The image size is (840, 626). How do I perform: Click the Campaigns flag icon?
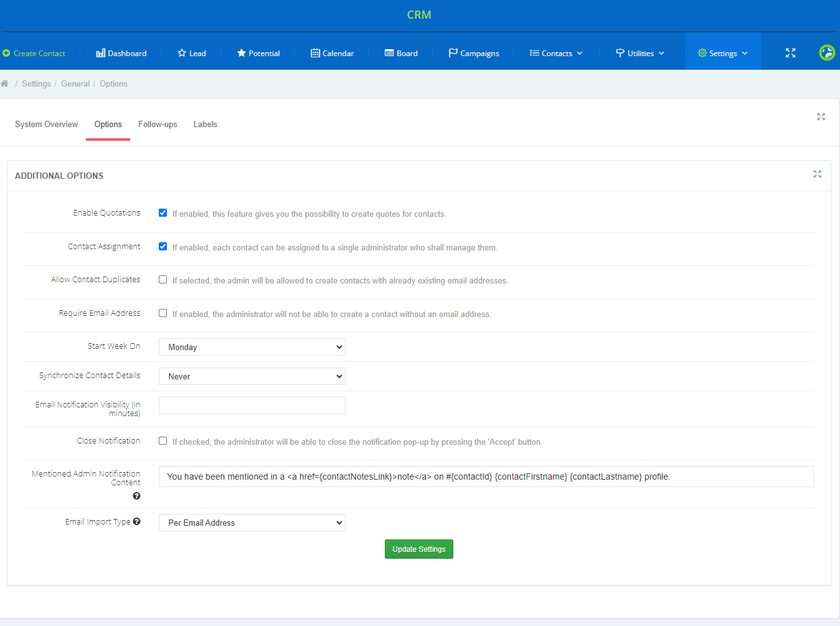click(x=453, y=53)
